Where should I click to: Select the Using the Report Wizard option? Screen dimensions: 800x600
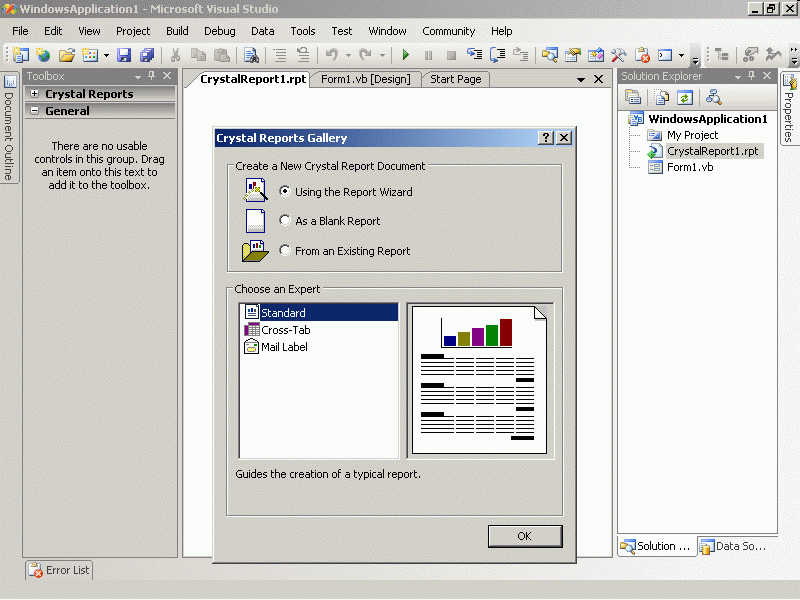pos(286,192)
